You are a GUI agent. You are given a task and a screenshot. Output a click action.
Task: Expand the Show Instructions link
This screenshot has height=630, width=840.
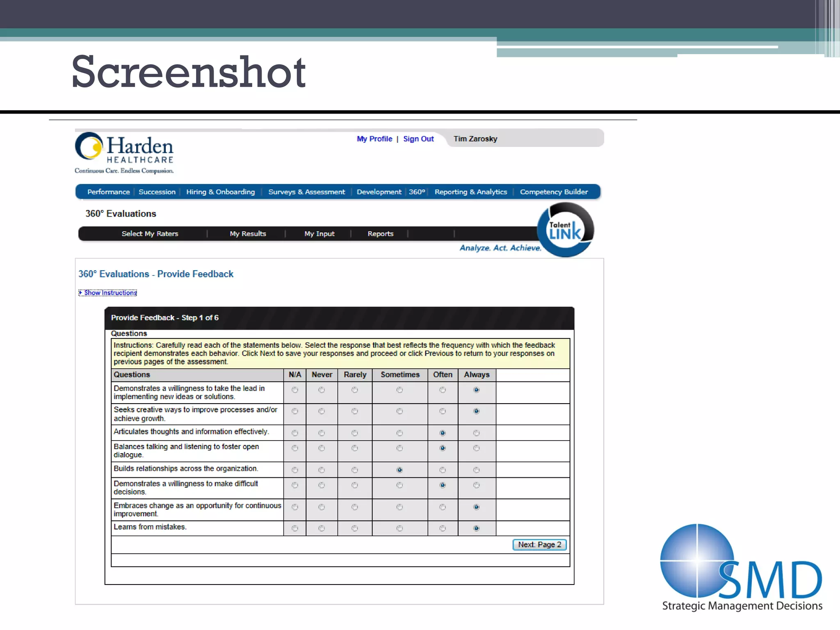click(108, 292)
